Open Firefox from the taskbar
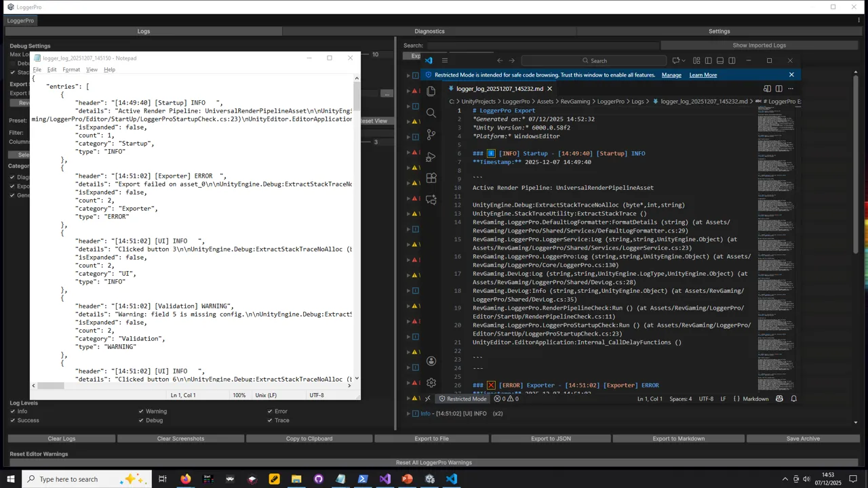The image size is (868, 488). [x=185, y=479]
